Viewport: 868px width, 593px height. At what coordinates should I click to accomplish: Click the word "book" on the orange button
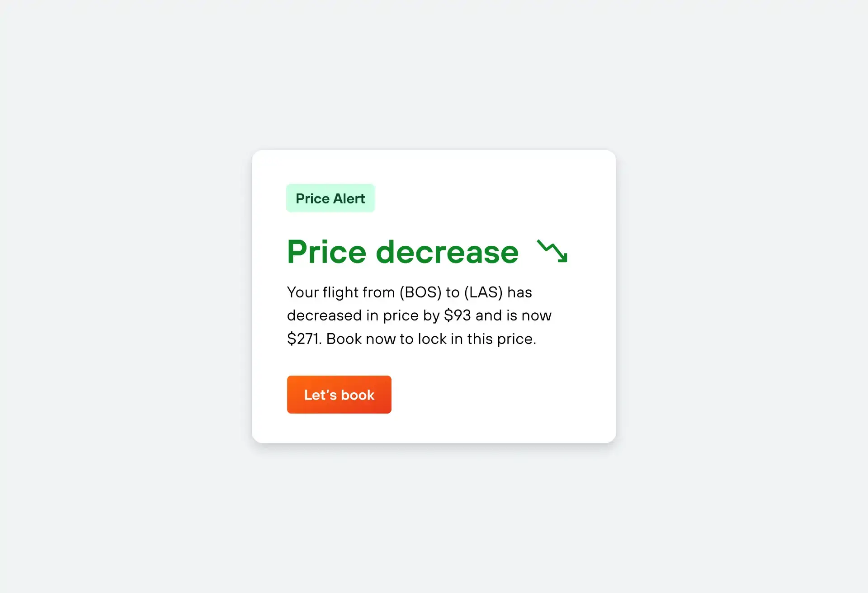pyautogui.click(x=358, y=395)
